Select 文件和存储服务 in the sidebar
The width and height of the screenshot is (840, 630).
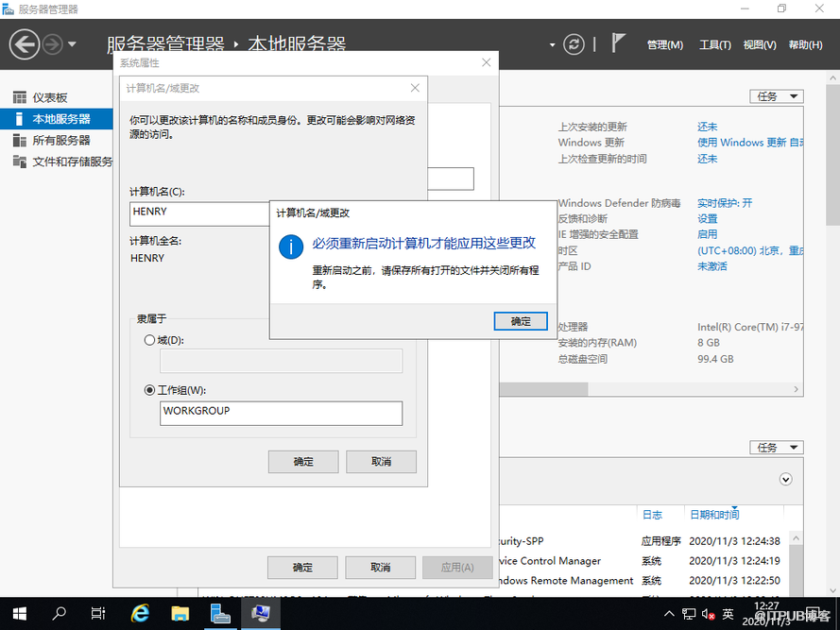tap(73, 162)
